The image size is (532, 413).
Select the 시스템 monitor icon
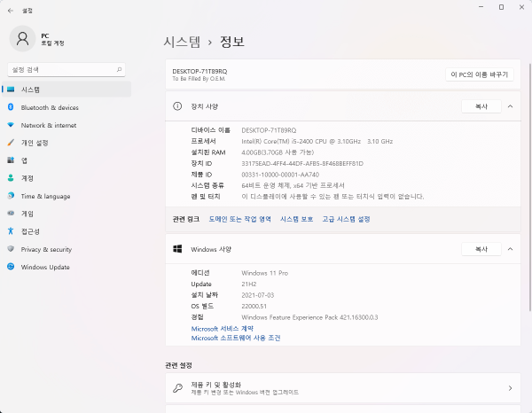tap(11, 90)
